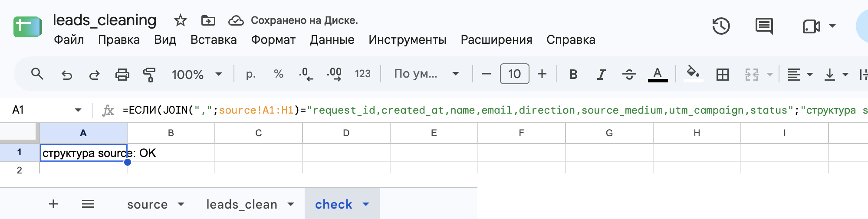
Task: Decrease decimal places
Action: 306,74
